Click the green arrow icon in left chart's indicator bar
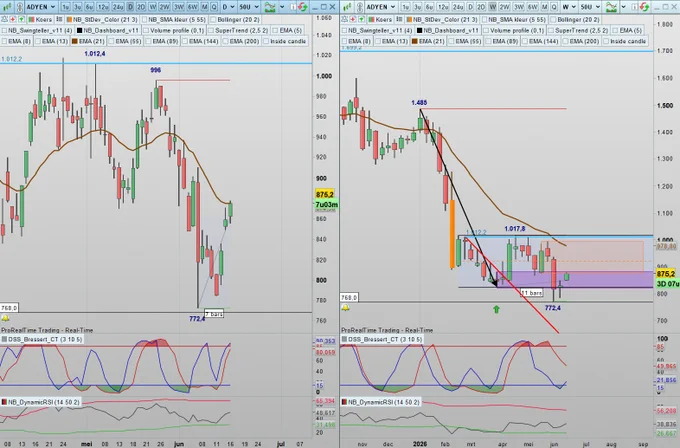This screenshot has width=680, height=448. (21, 20)
